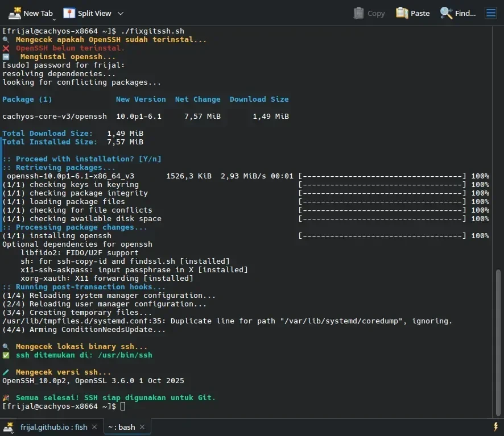Screen dimensions: 504x436
Task: Expand the New Tab profile dropdown arrow
Action: 54,19
